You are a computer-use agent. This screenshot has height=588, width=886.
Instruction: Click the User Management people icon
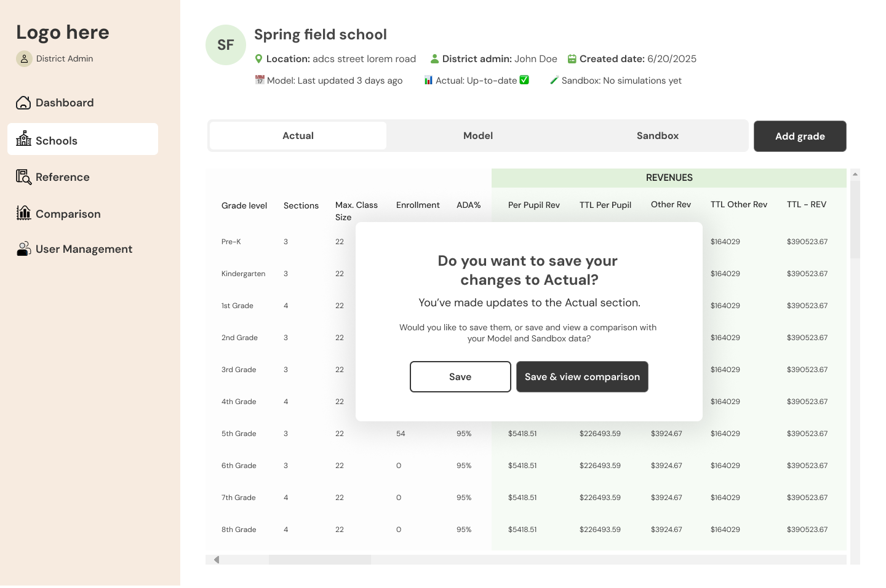pos(23,248)
